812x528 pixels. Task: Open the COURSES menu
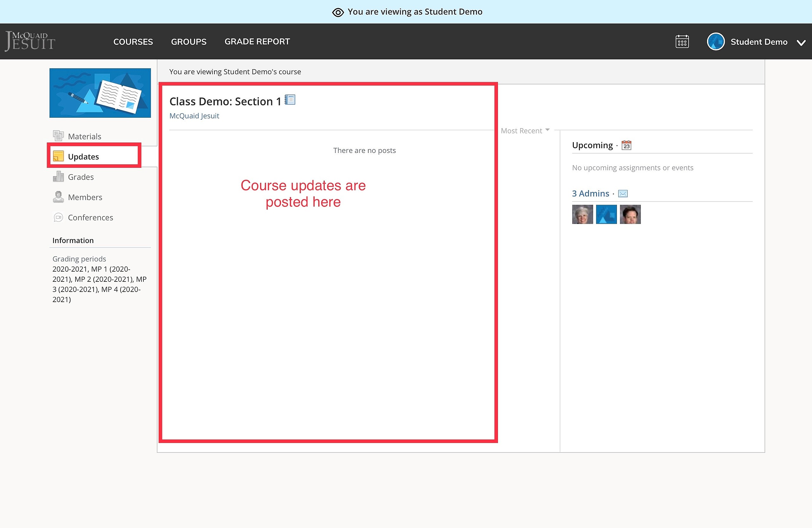[x=133, y=42]
